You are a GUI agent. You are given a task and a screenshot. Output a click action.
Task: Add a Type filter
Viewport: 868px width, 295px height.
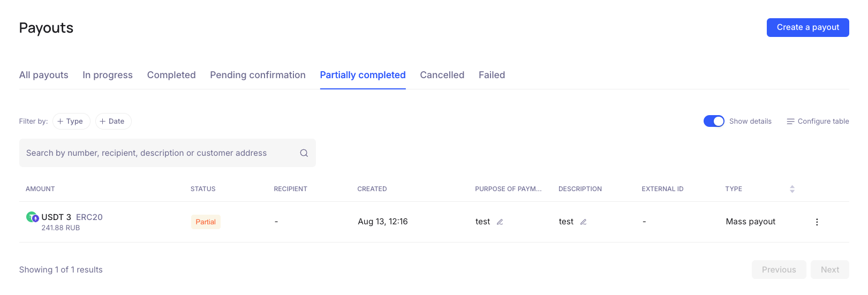pos(71,122)
